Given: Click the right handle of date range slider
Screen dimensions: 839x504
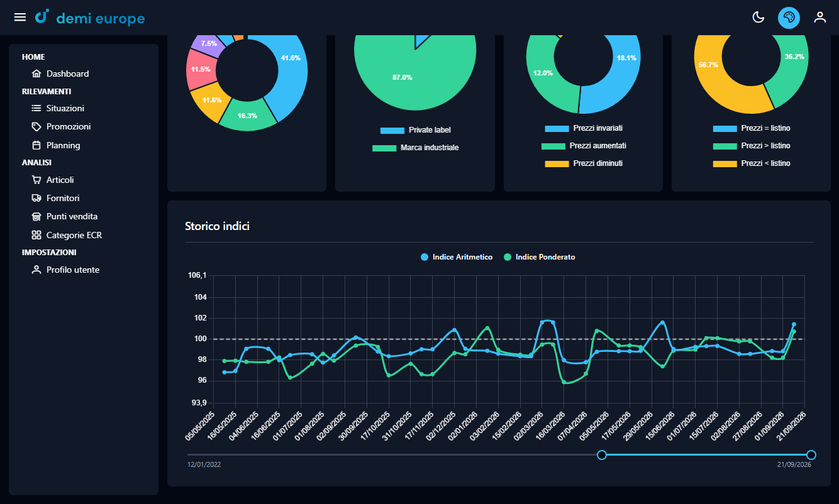Looking at the screenshot, I should [811, 454].
